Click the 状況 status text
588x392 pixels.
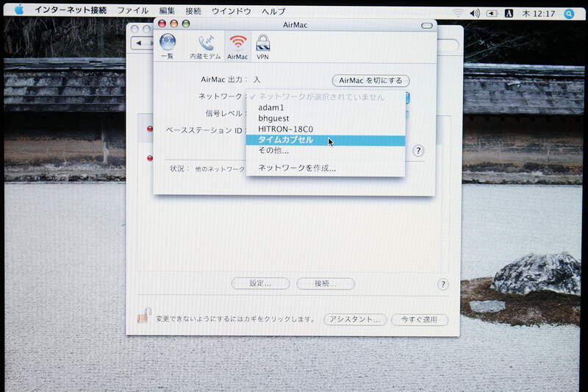coord(207,169)
